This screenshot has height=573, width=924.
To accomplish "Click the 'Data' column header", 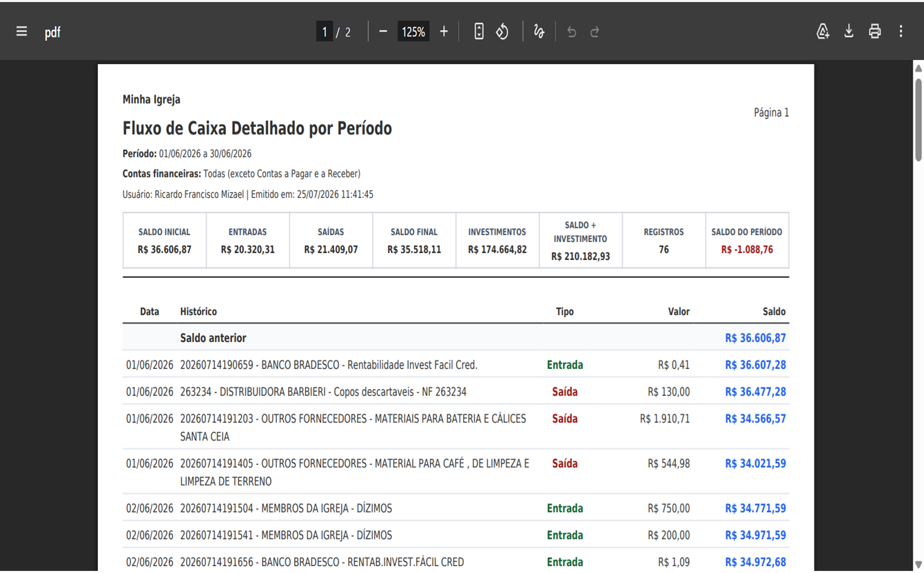I will 150,312.
